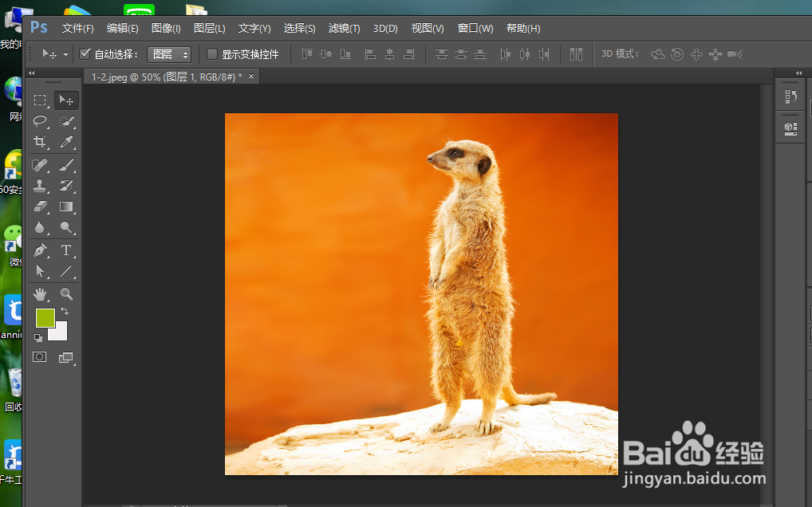
Task: Select the Lasso tool
Action: [40, 121]
